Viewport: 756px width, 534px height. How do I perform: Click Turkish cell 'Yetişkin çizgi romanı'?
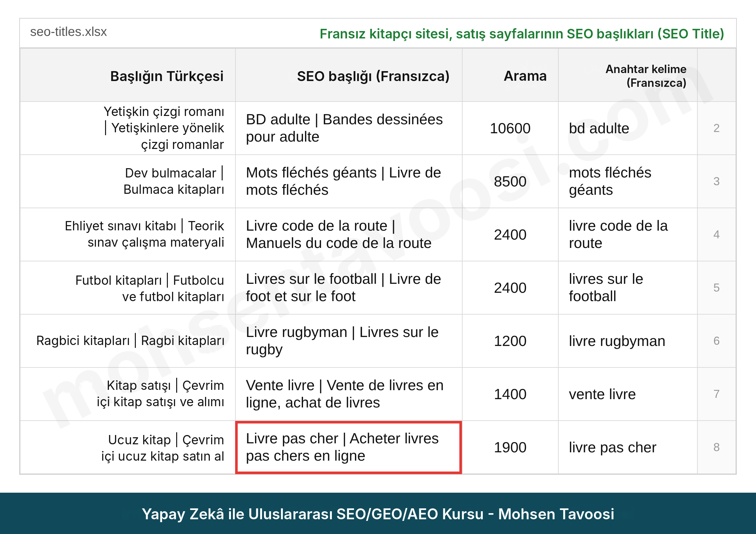coord(127,128)
